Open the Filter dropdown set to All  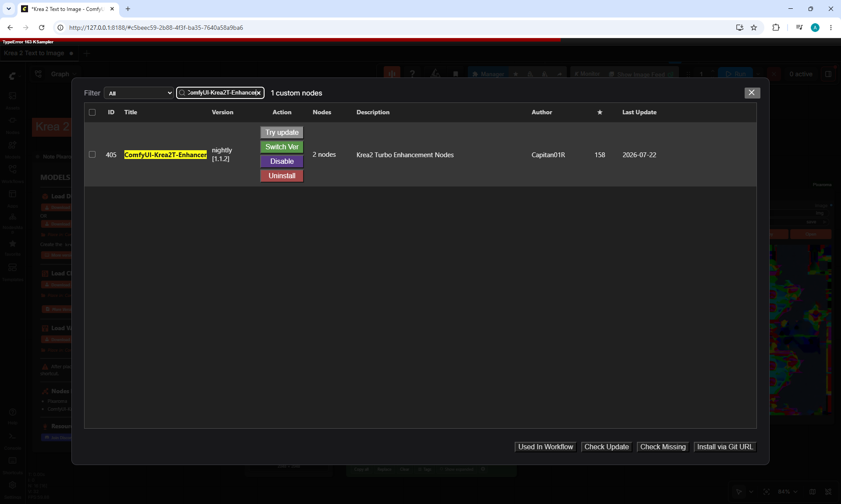point(139,93)
